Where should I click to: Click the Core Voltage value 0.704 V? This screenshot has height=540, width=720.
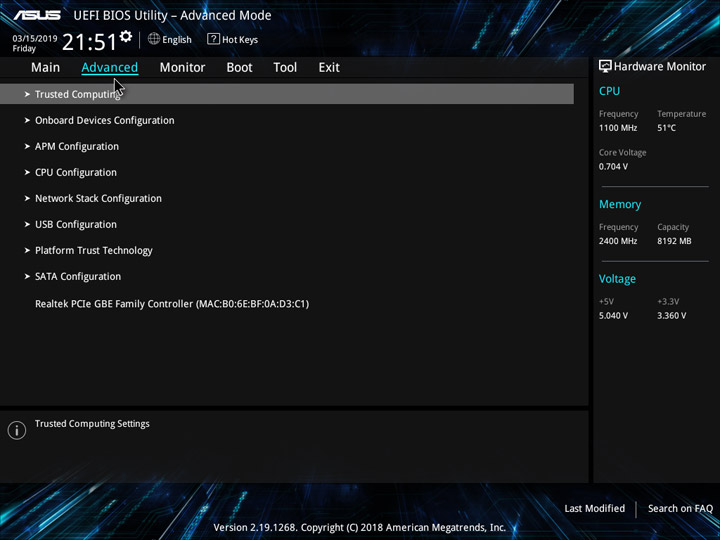pos(613,166)
